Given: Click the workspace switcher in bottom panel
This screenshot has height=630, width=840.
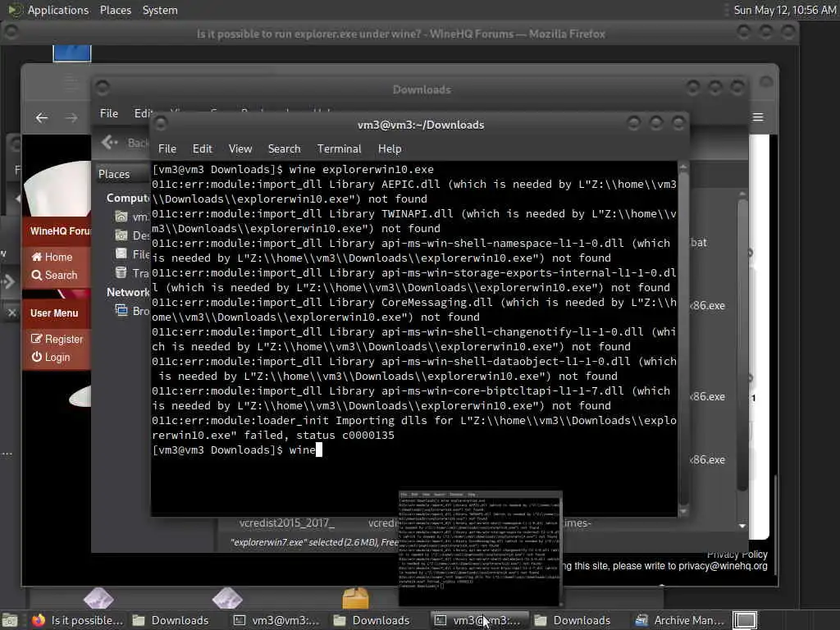Looking at the screenshot, I should click(x=745, y=620).
